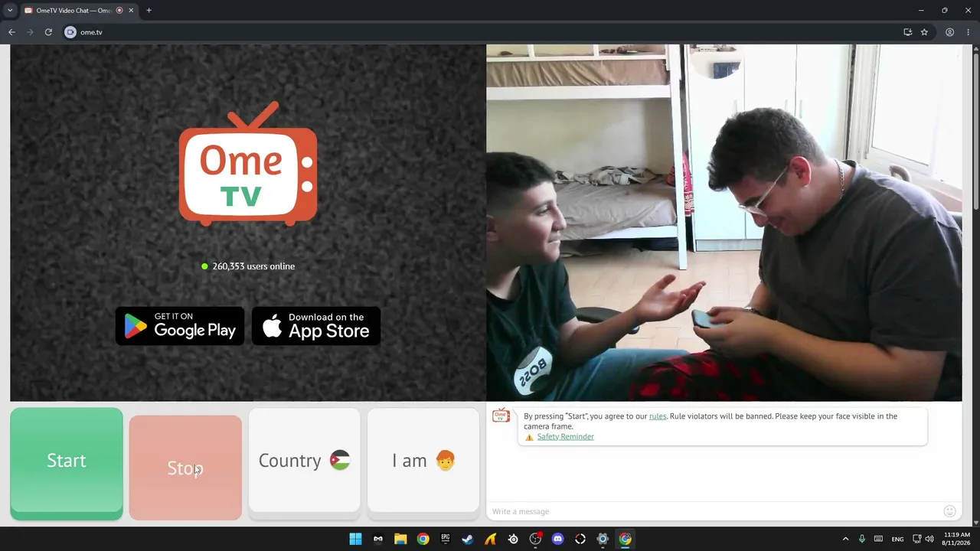The width and height of the screenshot is (980, 551).
Task: Open the Country selector
Action: pyautogui.click(x=304, y=460)
